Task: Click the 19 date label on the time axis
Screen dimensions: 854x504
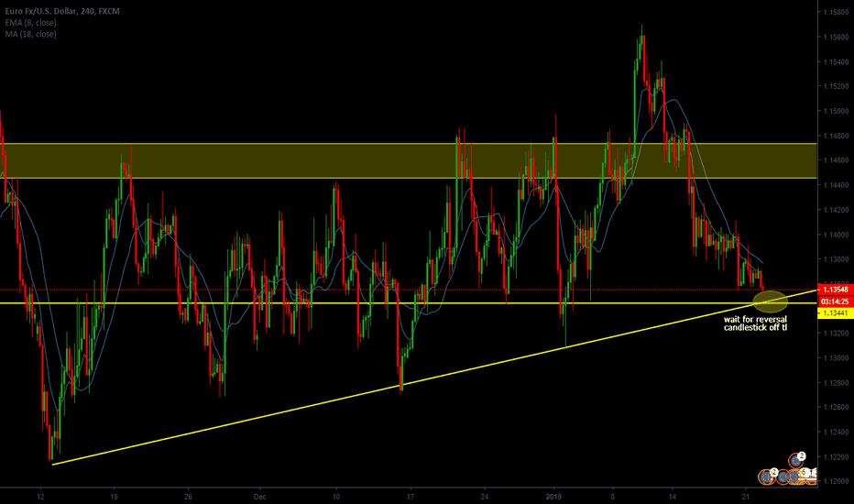Action: click(x=114, y=497)
